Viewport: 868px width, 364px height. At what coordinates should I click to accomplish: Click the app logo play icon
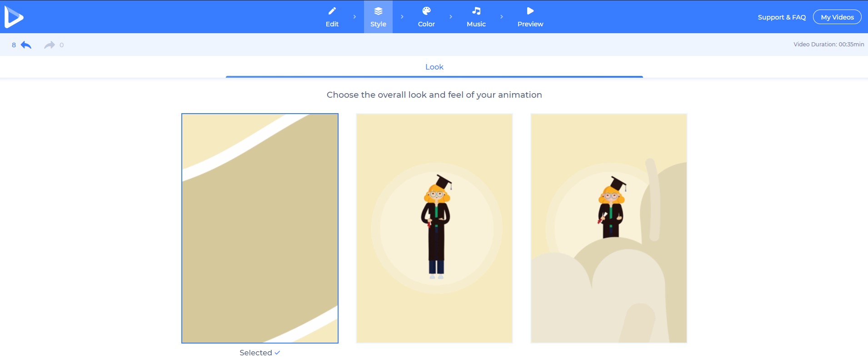click(x=14, y=17)
